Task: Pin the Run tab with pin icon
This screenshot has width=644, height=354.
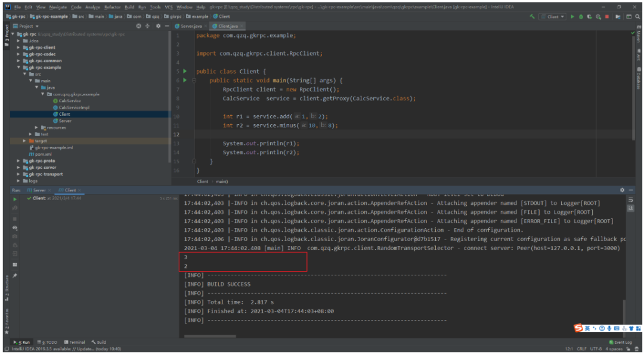Action: [15, 275]
